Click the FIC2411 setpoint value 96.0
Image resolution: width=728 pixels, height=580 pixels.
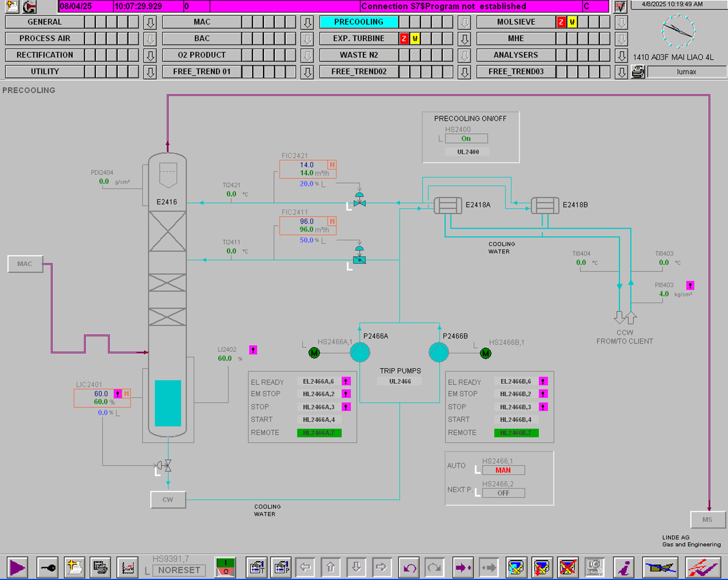306,221
